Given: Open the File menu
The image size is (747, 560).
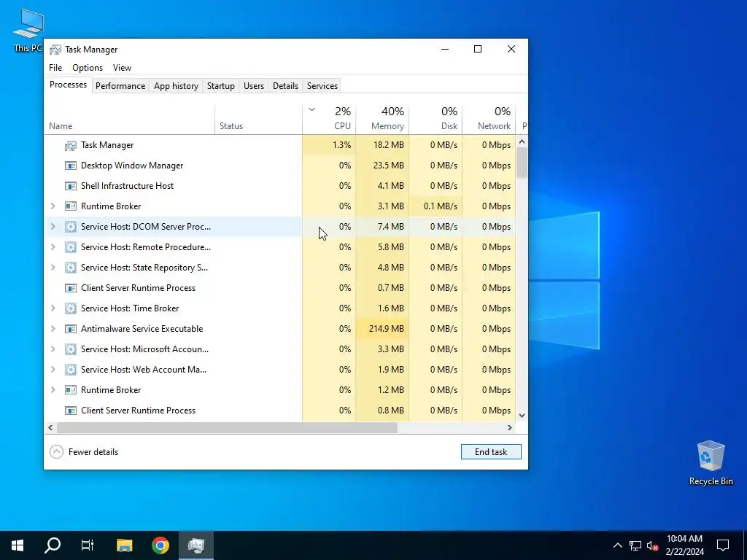Looking at the screenshot, I should click(55, 68).
